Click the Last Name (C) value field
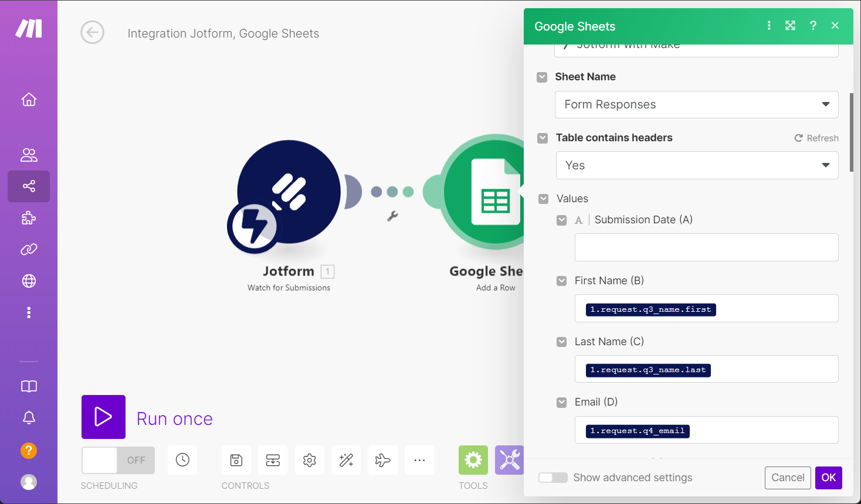Image resolution: width=861 pixels, height=504 pixels. [x=706, y=369]
